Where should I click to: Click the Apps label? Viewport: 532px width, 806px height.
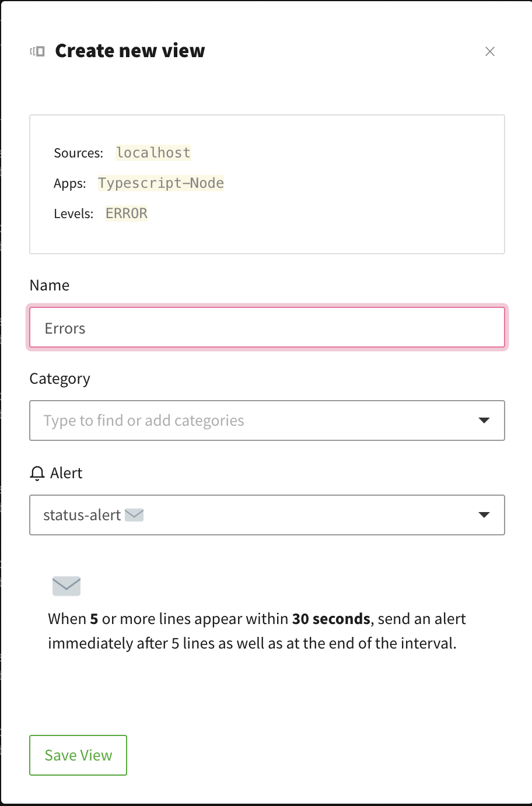point(70,184)
